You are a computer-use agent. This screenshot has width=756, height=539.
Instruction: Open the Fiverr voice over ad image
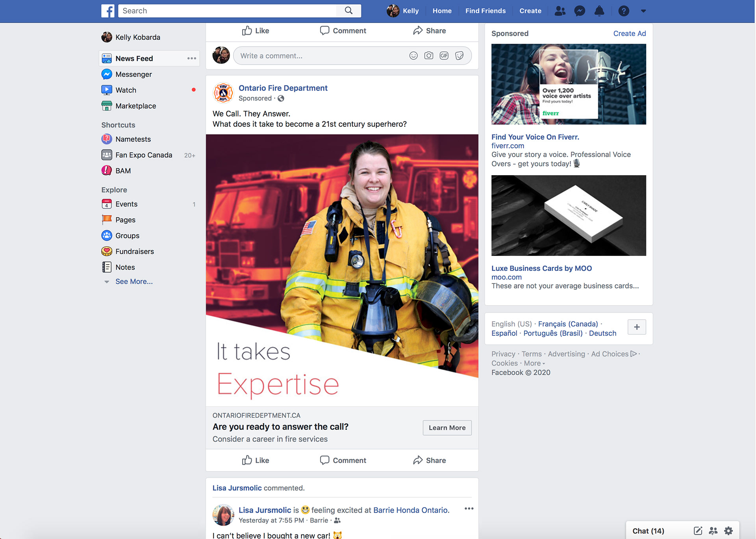569,84
